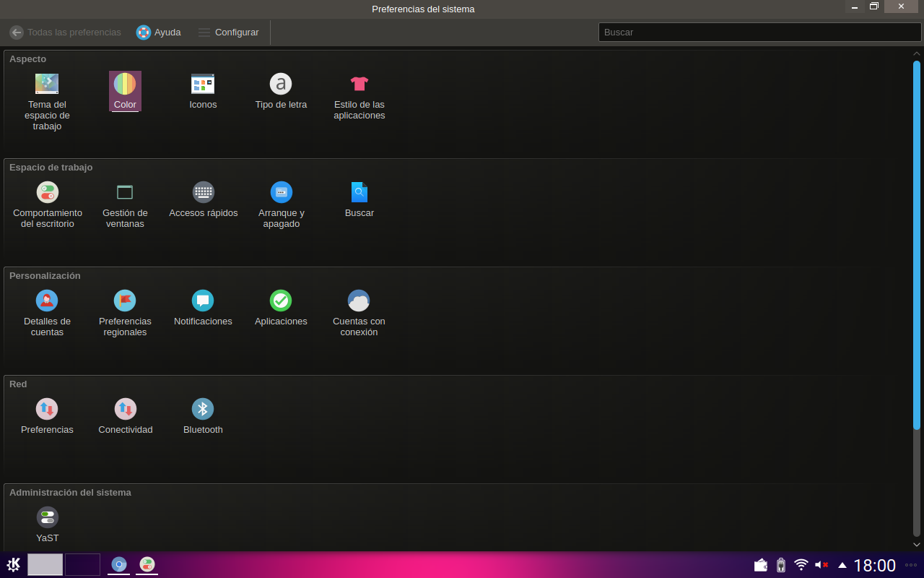Click the 18:00 clock

point(874,565)
